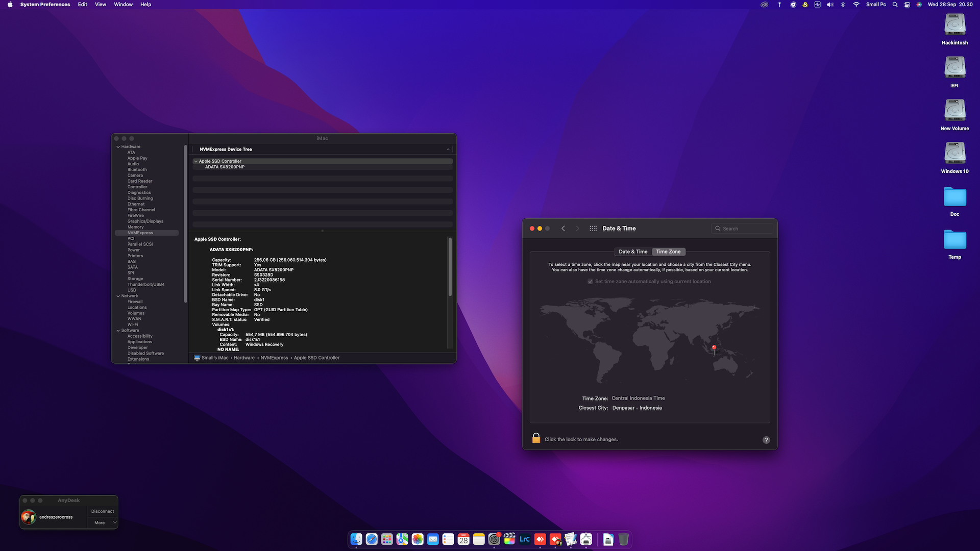This screenshot has height=551, width=980.
Task: Switch to the Time Zone tab
Action: click(x=668, y=252)
